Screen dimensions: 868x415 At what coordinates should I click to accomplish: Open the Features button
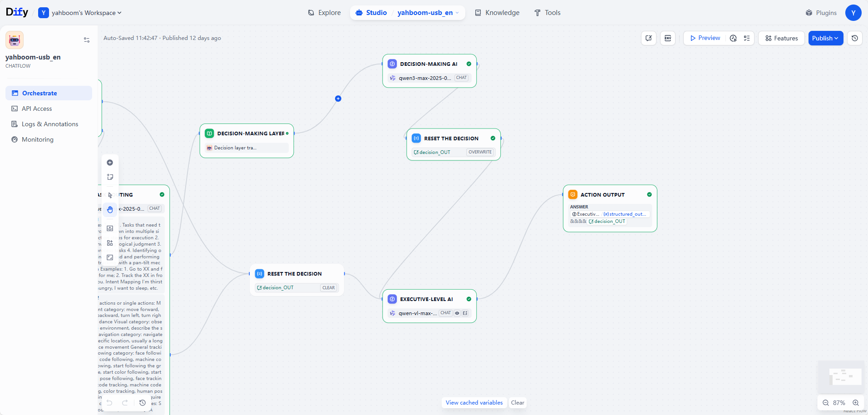pos(781,38)
